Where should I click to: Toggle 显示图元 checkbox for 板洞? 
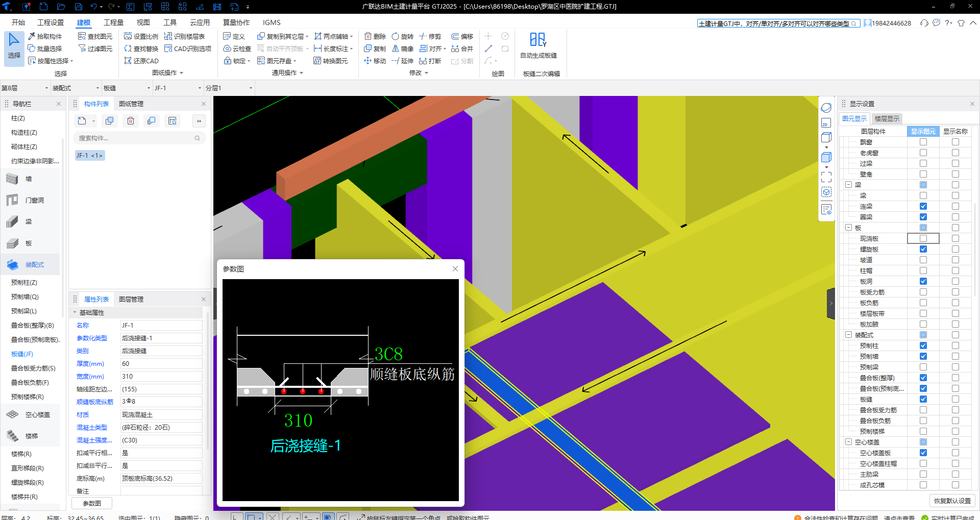[x=923, y=281]
